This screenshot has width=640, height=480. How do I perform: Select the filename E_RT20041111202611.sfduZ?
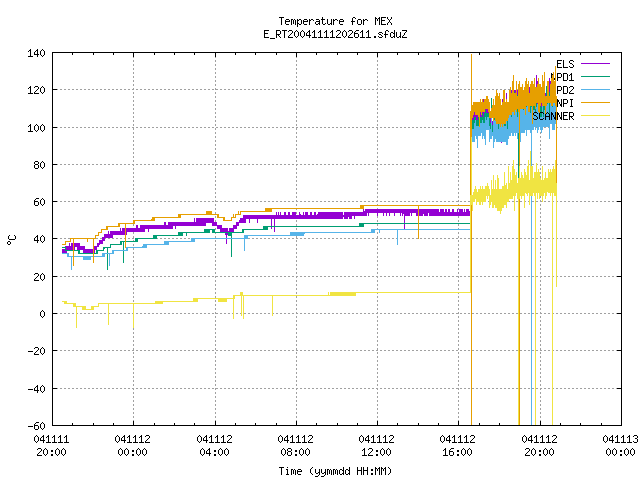click(336, 34)
